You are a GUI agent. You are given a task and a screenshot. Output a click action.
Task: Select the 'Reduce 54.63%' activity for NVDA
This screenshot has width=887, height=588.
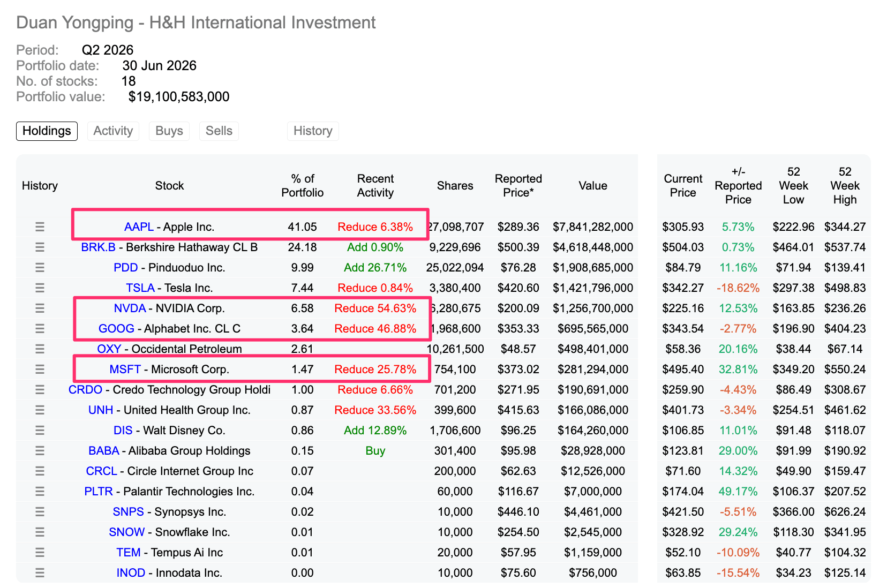(375, 308)
